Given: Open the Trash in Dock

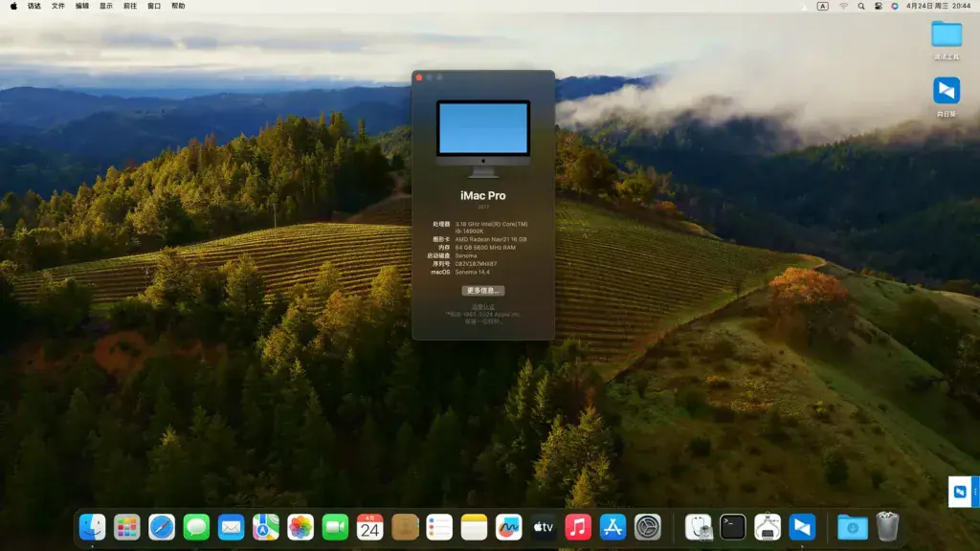Looking at the screenshot, I should coord(887,527).
